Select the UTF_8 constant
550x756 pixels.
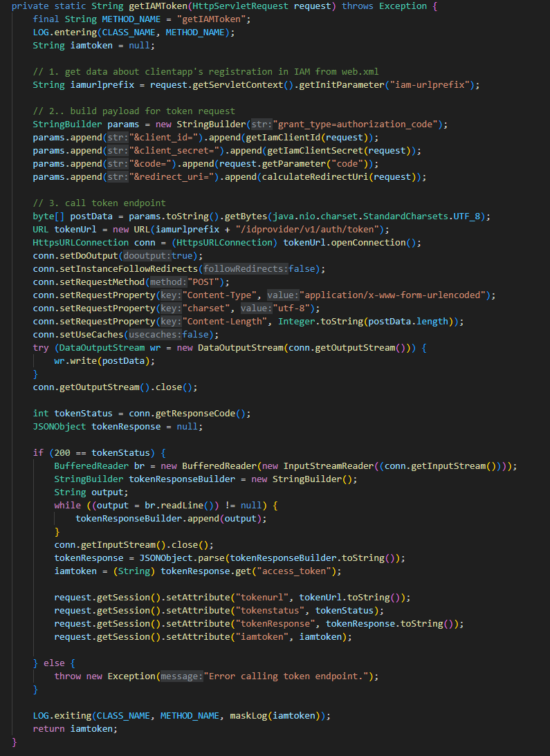tap(466, 216)
